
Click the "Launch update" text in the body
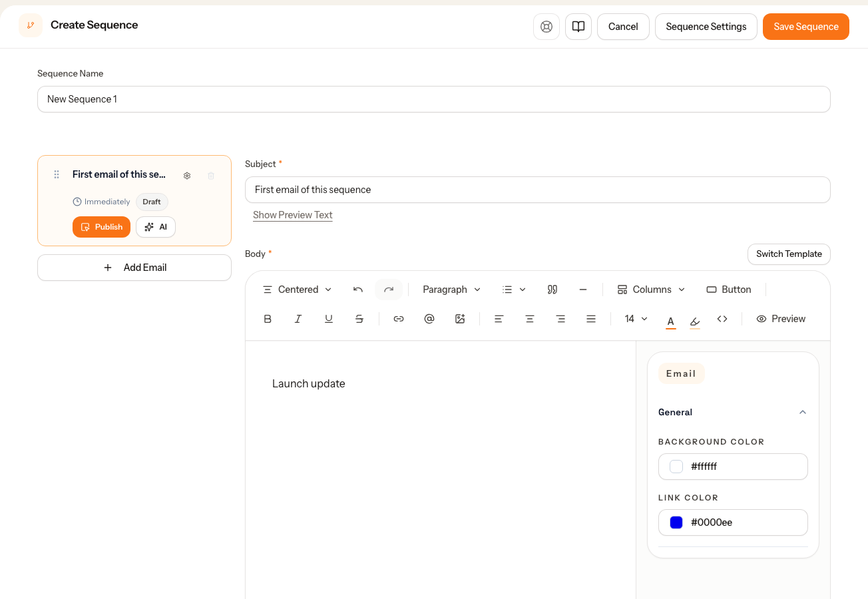click(x=309, y=383)
